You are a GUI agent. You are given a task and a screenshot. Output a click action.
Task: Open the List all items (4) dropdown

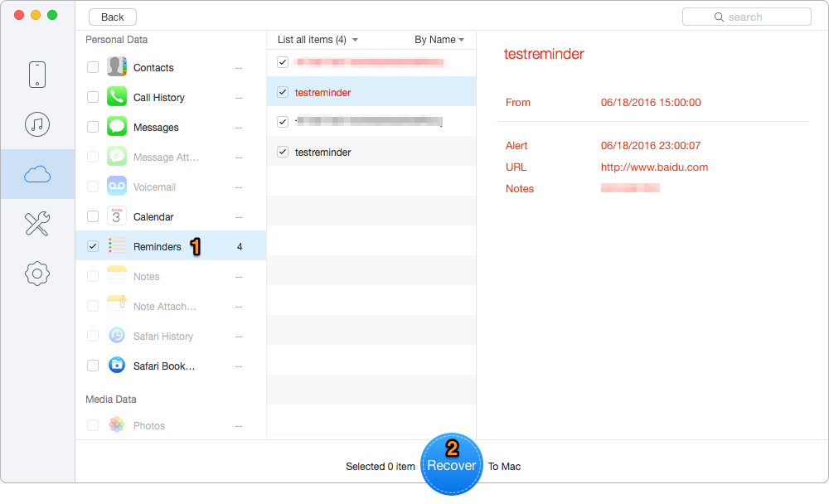(318, 40)
